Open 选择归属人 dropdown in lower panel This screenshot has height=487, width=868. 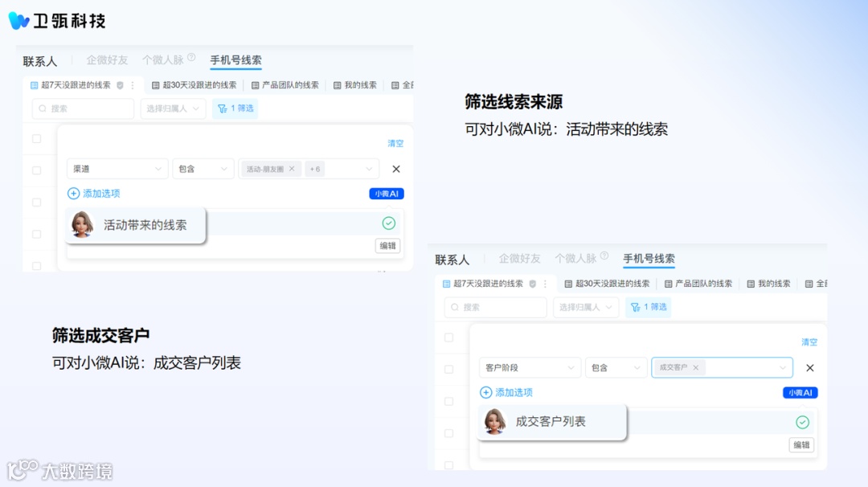point(586,307)
